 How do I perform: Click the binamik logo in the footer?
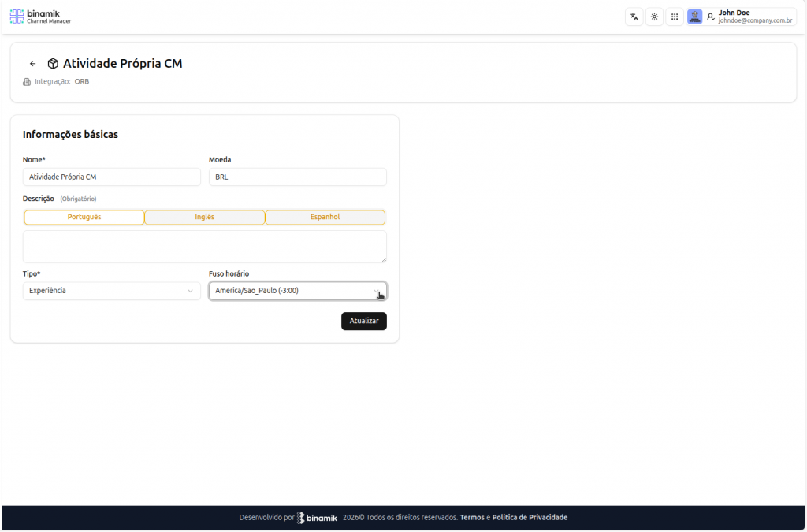point(317,518)
